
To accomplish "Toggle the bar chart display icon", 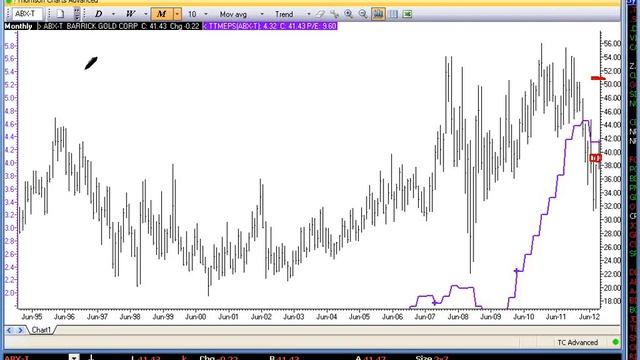I will click(x=378, y=14).
